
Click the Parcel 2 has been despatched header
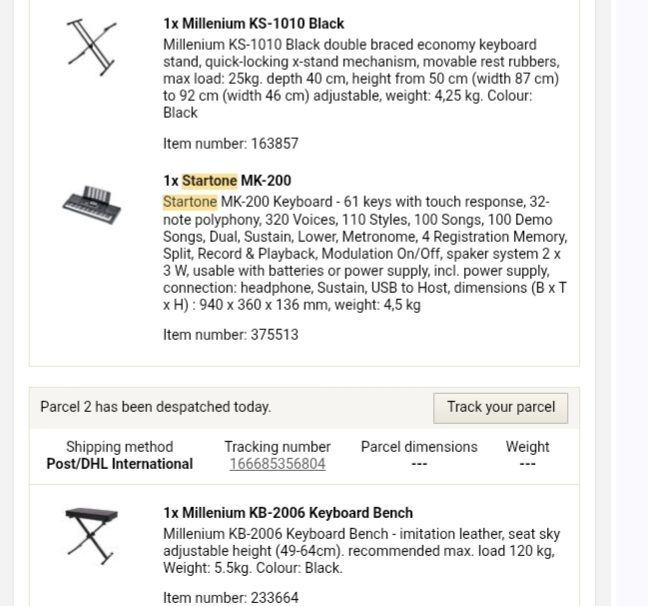[156, 407]
